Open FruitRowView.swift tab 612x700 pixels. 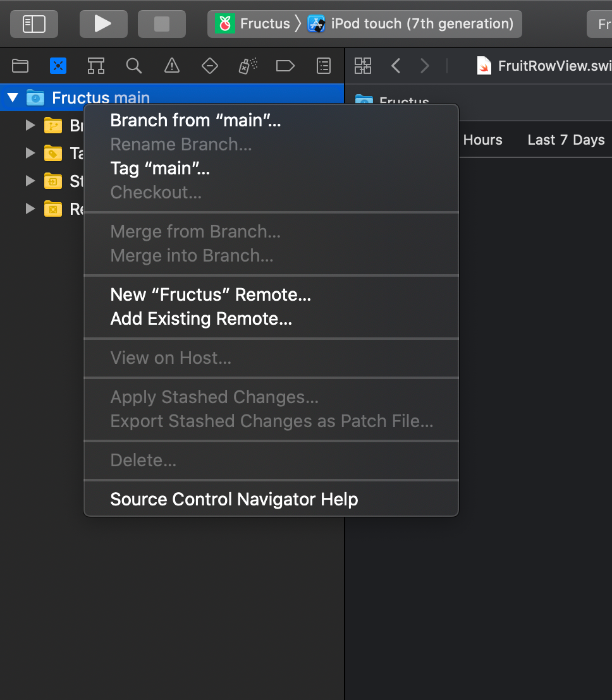[x=544, y=66]
